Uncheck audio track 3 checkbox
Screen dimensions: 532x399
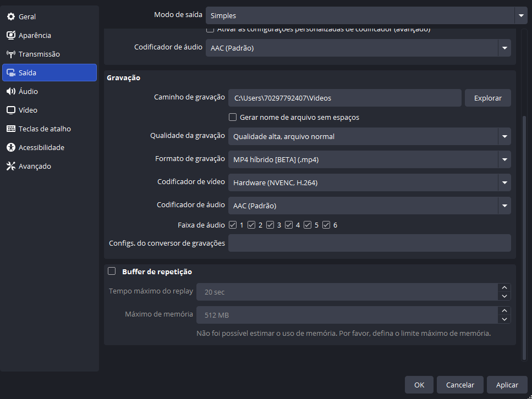coord(270,225)
